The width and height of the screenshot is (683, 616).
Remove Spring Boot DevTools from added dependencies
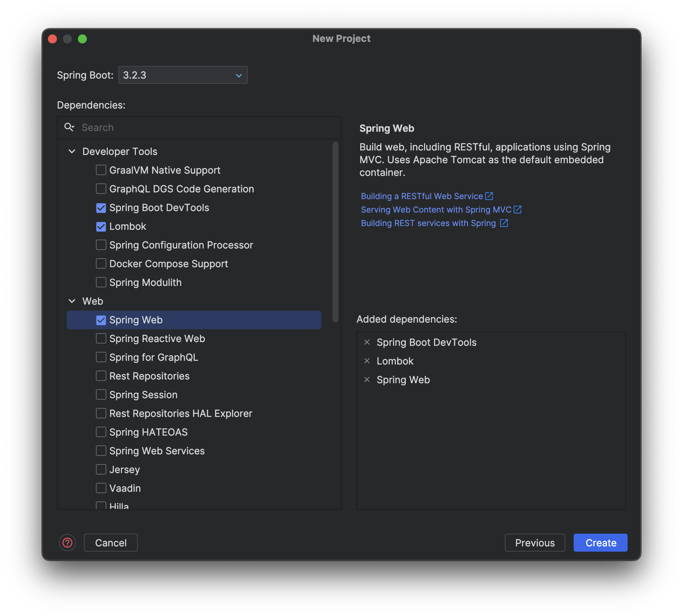point(367,342)
